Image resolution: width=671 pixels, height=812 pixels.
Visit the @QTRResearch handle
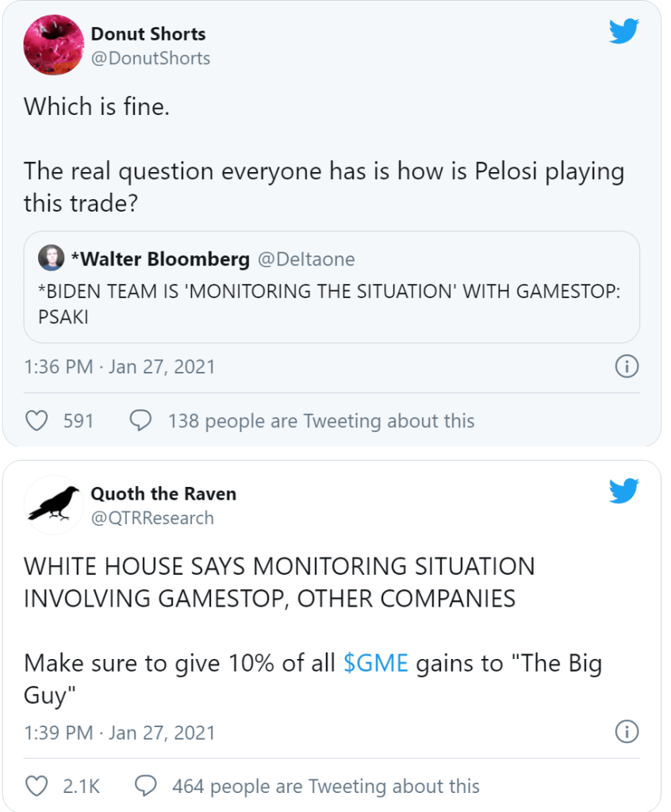point(152,518)
